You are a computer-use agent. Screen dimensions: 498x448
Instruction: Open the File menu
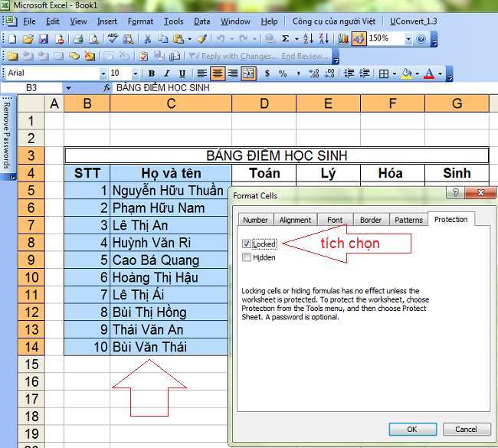pos(29,21)
